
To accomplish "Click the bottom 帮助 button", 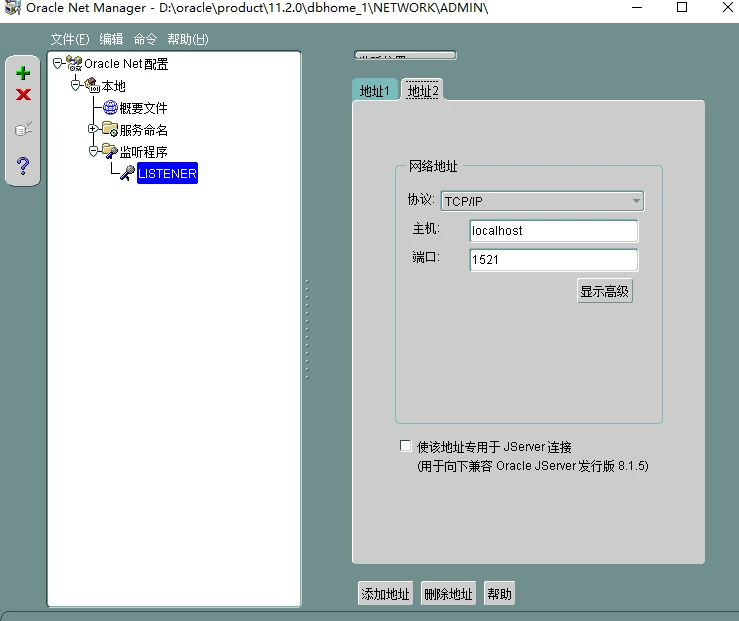I will coord(500,594).
